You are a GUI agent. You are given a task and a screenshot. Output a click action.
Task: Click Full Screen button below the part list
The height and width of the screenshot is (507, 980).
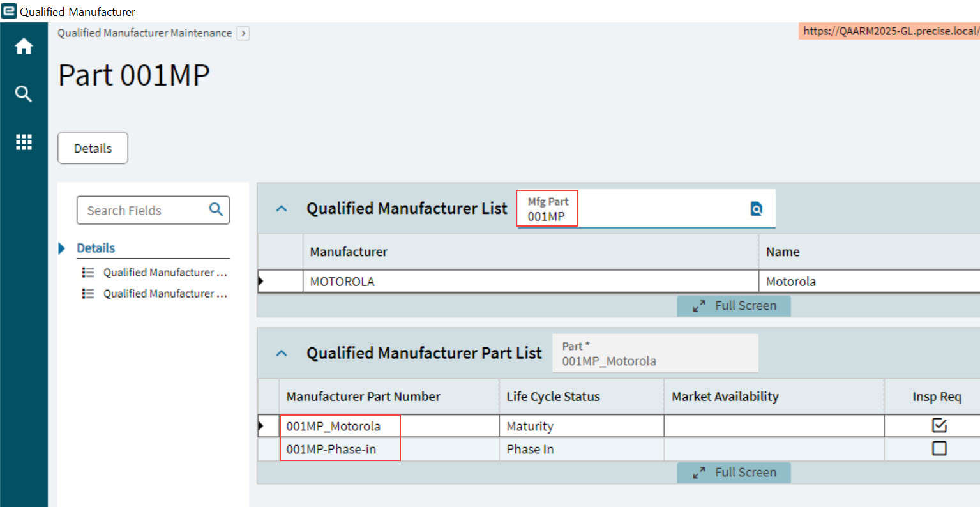click(x=734, y=472)
